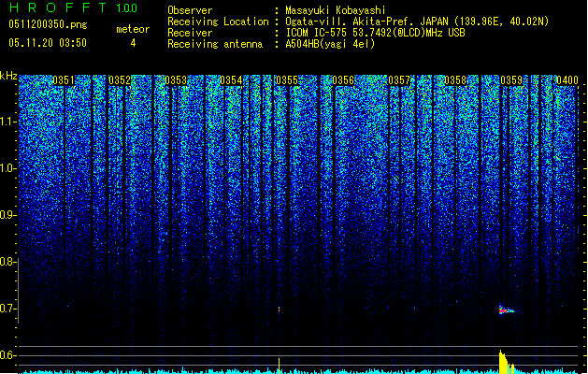Click the meteor label

[133, 29]
